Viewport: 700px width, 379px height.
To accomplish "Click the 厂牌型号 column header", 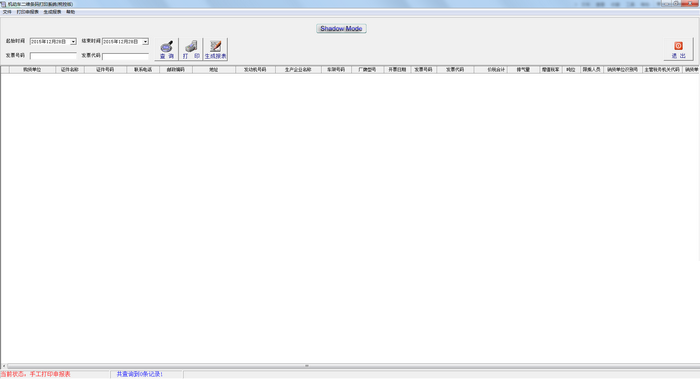I will pyautogui.click(x=367, y=70).
